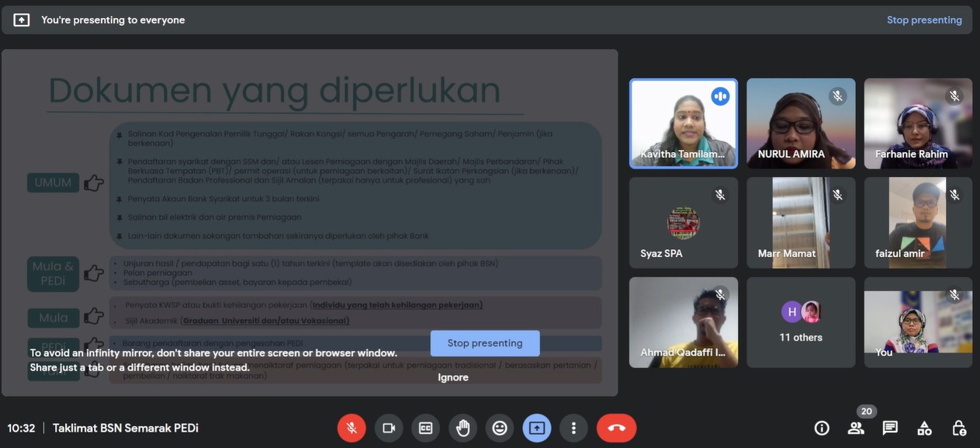Viewport: 980px width, 448px height.
Task: Click faizul amir's video tile
Action: pos(918,222)
